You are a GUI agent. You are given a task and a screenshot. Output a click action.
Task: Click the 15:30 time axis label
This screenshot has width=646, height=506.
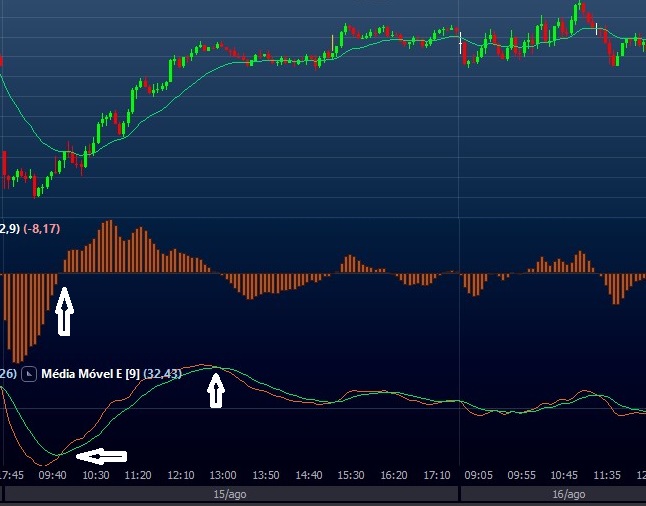point(352,475)
